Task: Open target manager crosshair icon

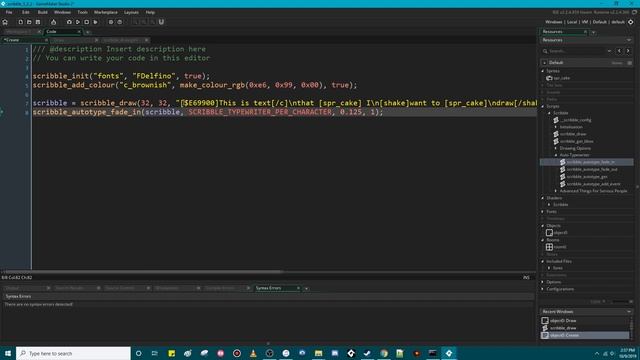Action: pyautogui.click(x=631, y=22)
